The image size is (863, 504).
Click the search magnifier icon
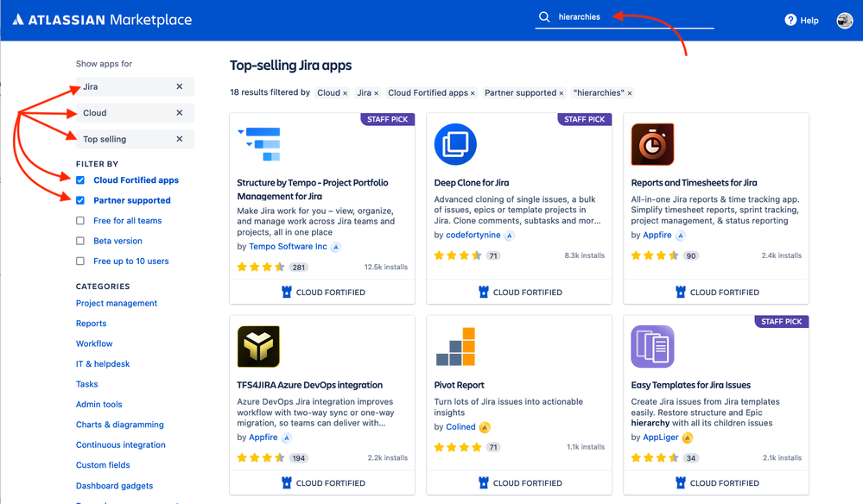[x=543, y=16]
